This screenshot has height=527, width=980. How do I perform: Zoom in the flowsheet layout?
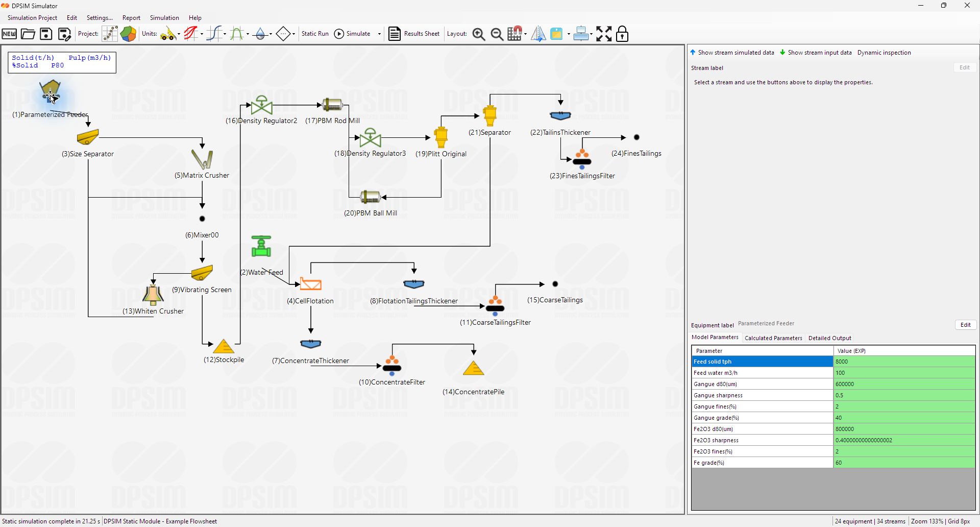(x=479, y=34)
